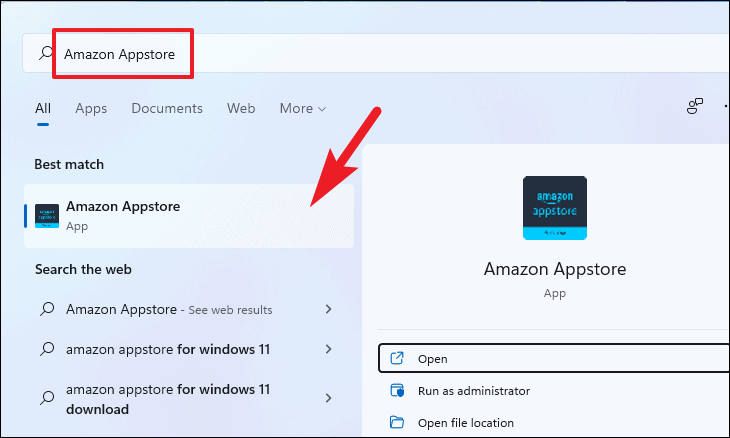Click the Amazon Appstore title in preview pane
This screenshot has width=730, height=438.
[554, 269]
